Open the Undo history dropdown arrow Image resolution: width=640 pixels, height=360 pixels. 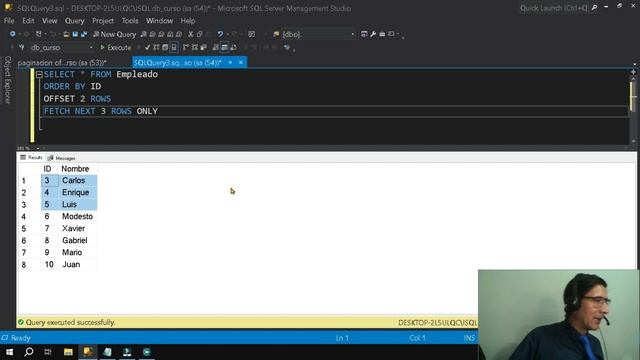click(x=227, y=34)
